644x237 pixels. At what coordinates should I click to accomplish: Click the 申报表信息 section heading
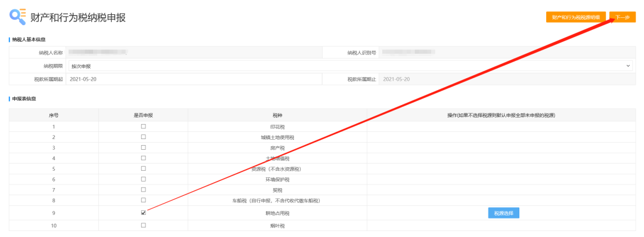[24, 99]
